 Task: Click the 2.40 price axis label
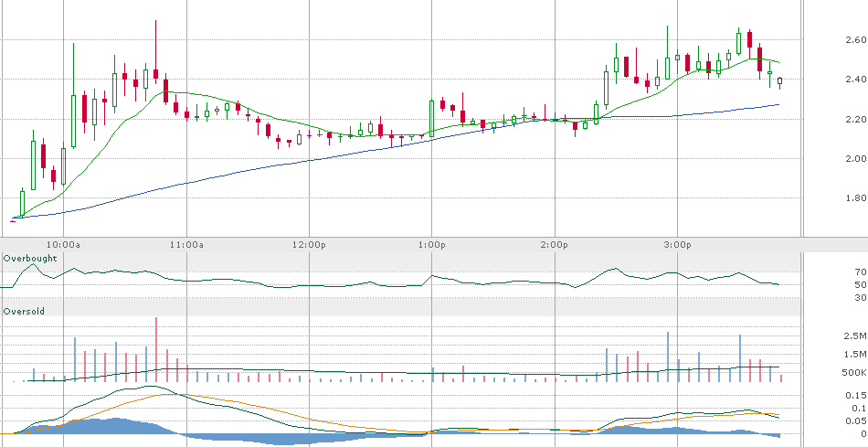pos(856,80)
